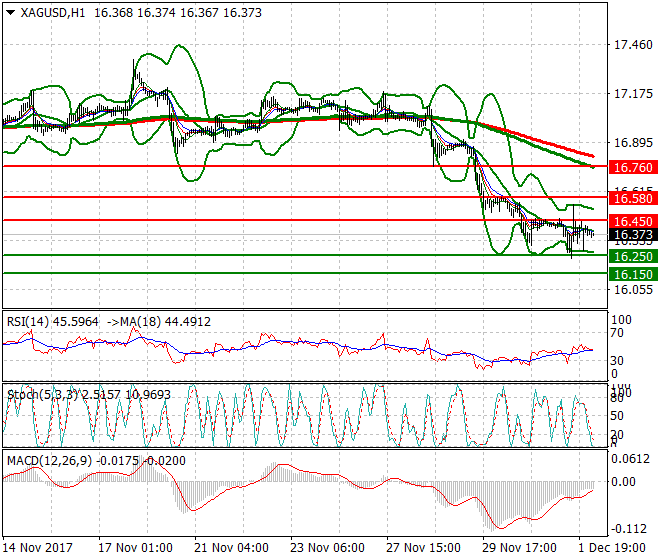Select the XAGUSD,H1 chart symbol label
The width and height of the screenshot is (660, 560).
point(51,11)
